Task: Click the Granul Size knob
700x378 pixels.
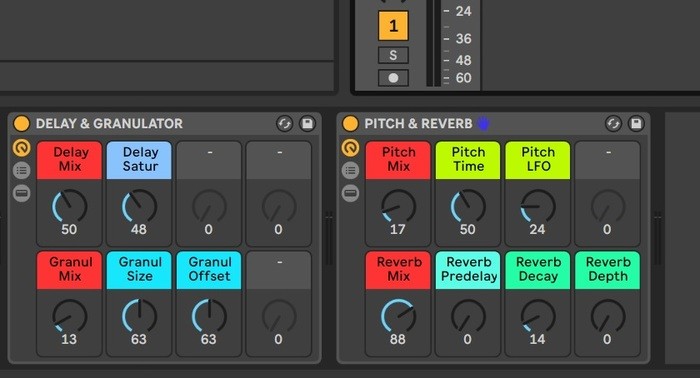Action: 139,316
